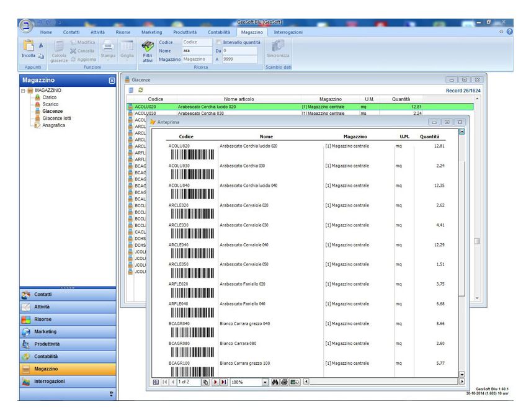Switch to the Attività ribbon tab
The width and height of the screenshot is (531, 420).
pyautogui.click(x=97, y=32)
